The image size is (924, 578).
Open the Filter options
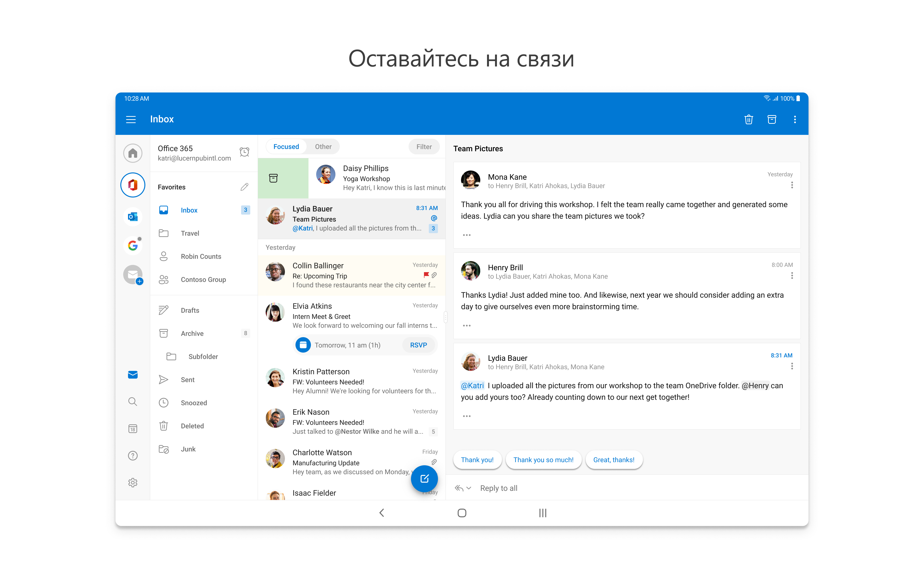tap(424, 147)
